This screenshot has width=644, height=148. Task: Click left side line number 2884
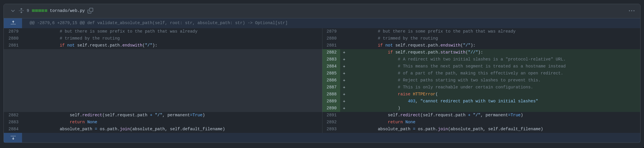[x=13, y=129]
